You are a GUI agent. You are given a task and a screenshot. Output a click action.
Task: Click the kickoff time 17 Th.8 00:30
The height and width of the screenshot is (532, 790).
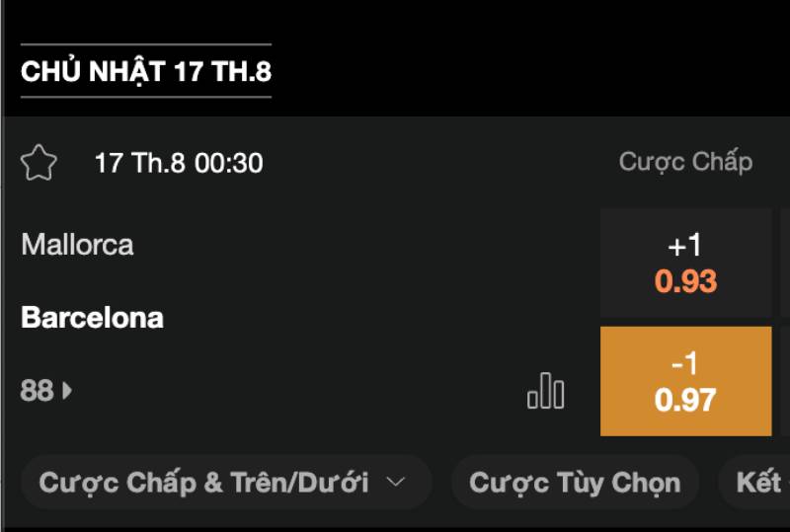[179, 163]
